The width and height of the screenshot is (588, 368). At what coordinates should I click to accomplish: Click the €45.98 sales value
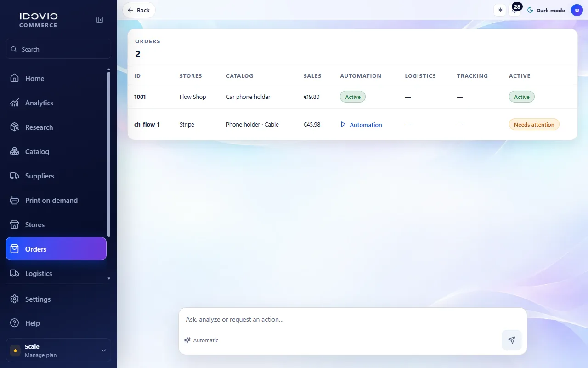(312, 125)
